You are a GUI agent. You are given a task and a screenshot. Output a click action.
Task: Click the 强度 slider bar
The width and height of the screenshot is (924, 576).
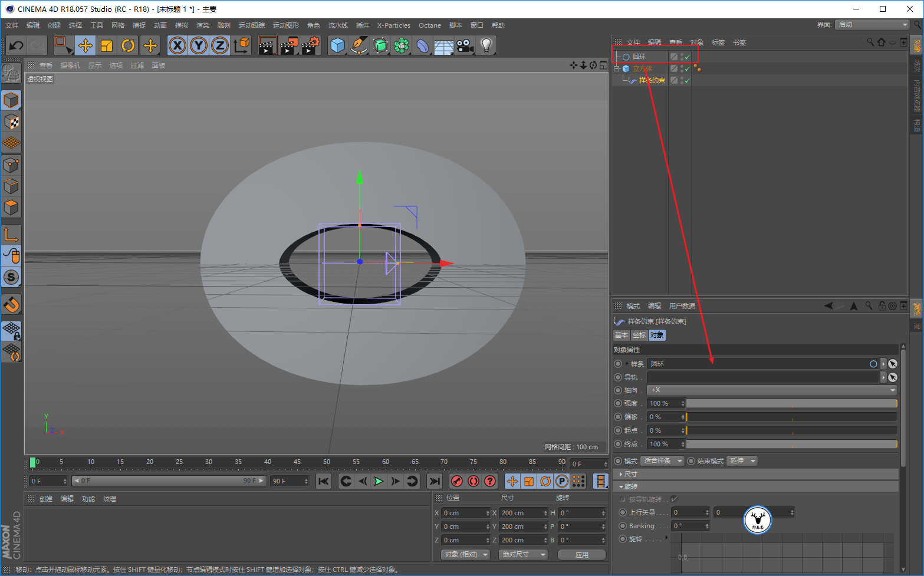pos(792,403)
